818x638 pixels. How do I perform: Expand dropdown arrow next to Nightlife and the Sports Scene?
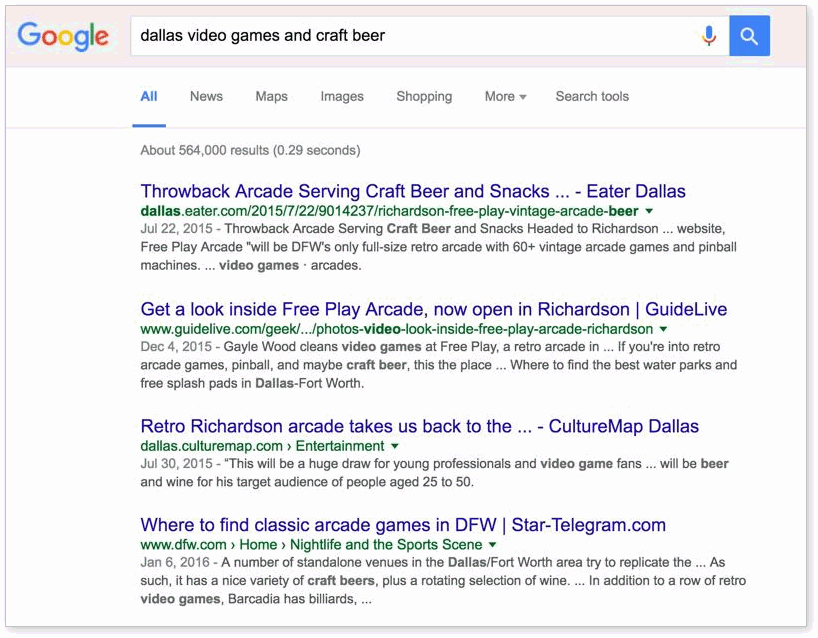tap(492, 545)
